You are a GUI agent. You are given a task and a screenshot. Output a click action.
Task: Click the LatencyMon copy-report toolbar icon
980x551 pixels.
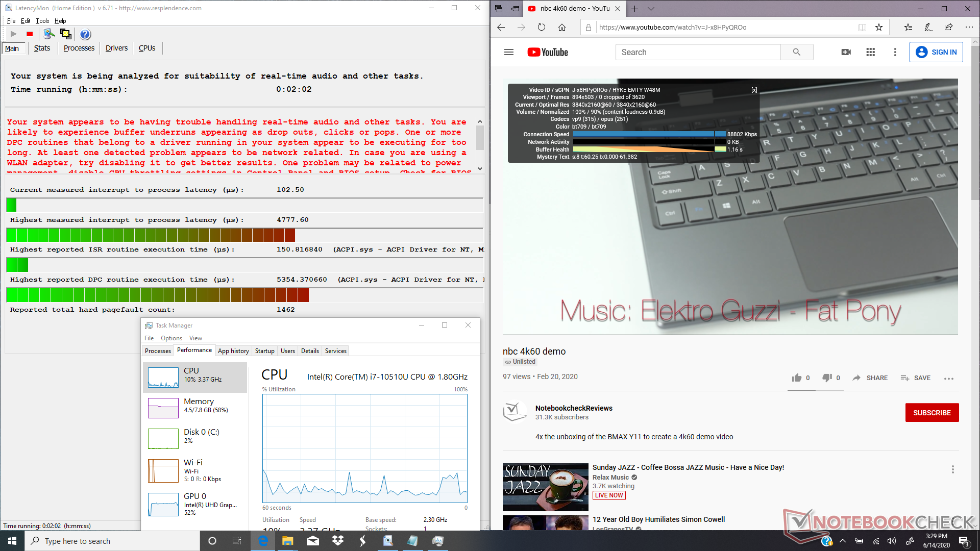tap(65, 34)
